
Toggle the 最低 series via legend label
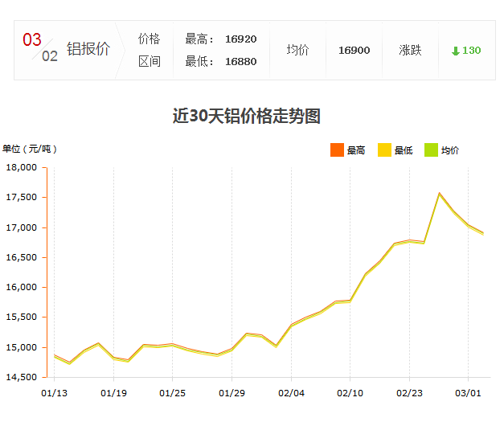click(x=404, y=151)
